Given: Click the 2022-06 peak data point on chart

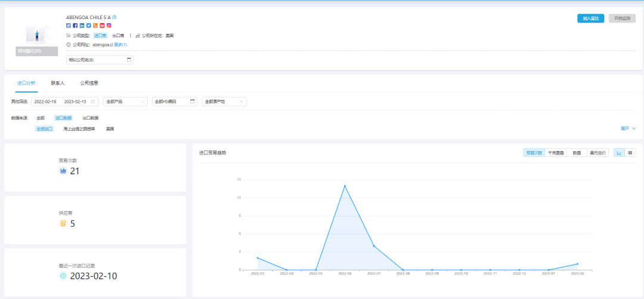Looking at the screenshot, I should coord(345,186).
